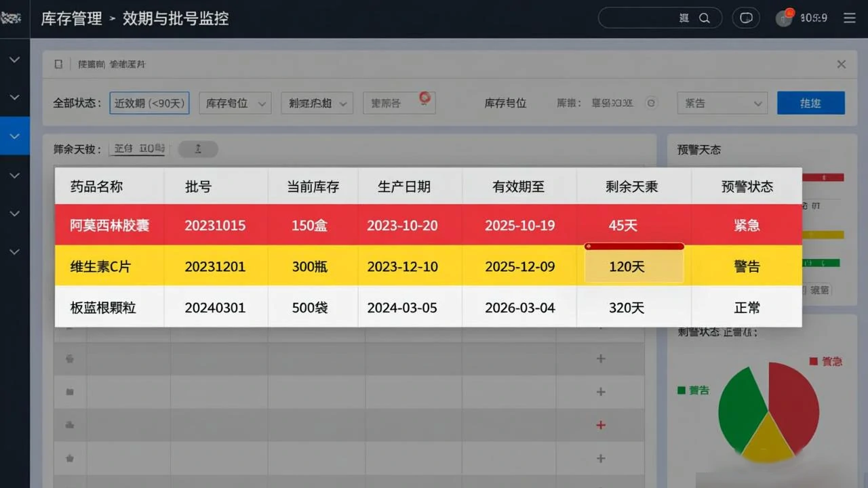Toggle the switch next to 剩余天数 filter
This screenshot has height=488, width=868.
[x=197, y=148]
